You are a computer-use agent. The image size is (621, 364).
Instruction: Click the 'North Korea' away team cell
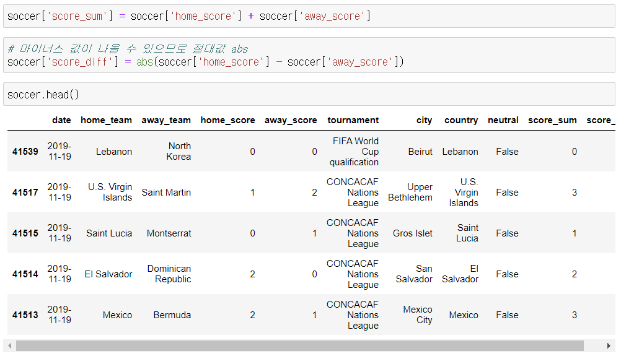178,152
